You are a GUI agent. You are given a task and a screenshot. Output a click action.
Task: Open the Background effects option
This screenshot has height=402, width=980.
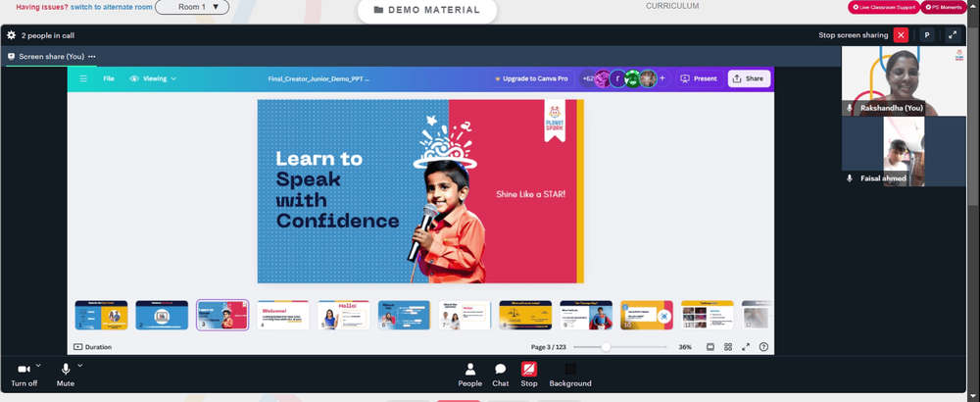tap(570, 375)
